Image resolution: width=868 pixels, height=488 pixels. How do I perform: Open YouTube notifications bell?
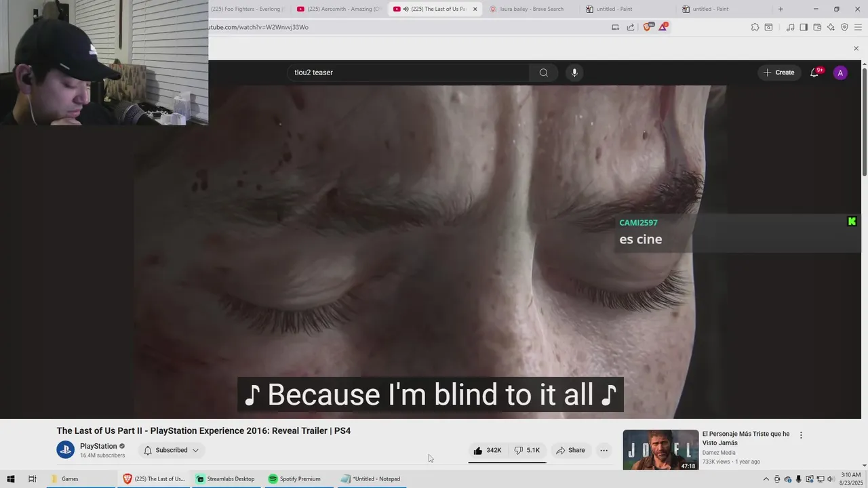pos(814,73)
